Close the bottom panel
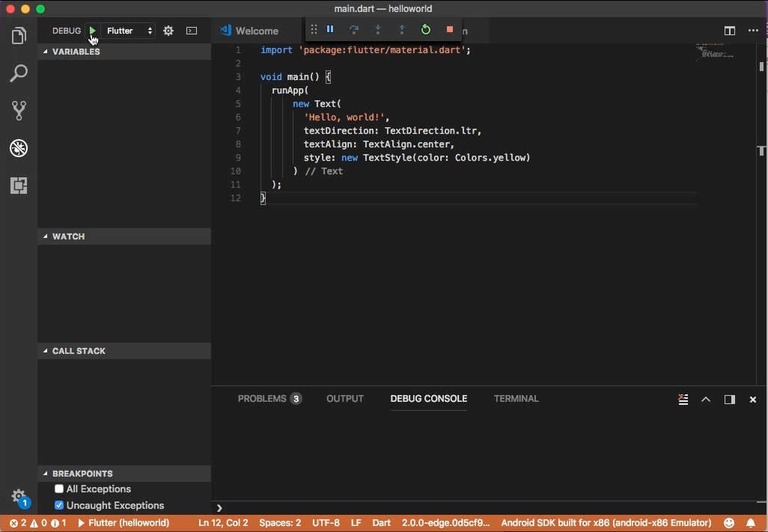Image resolution: width=768 pixels, height=532 pixels. [753, 400]
